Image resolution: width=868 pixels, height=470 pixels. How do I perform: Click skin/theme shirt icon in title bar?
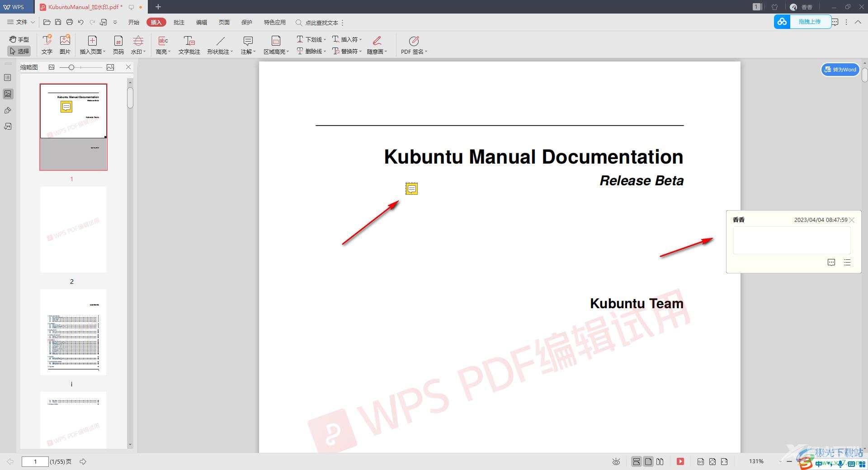pyautogui.click(x=774, y=7)
